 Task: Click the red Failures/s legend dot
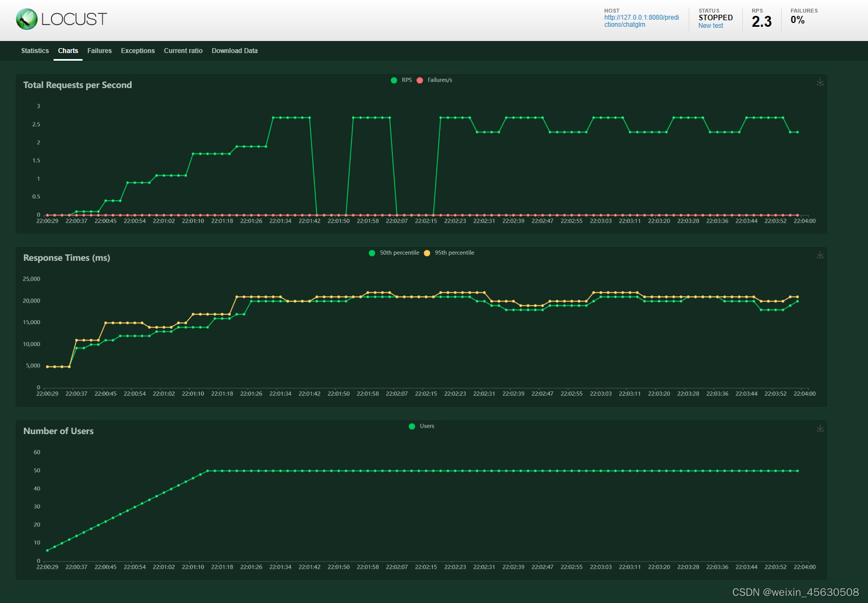420,80
